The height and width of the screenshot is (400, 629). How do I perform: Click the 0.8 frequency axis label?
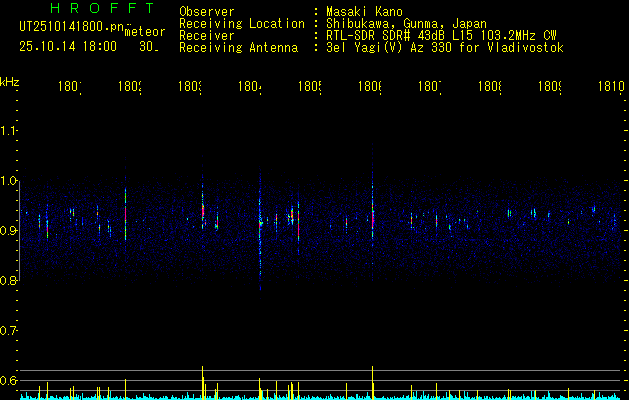pyautogui.click(x=8, y=280)
